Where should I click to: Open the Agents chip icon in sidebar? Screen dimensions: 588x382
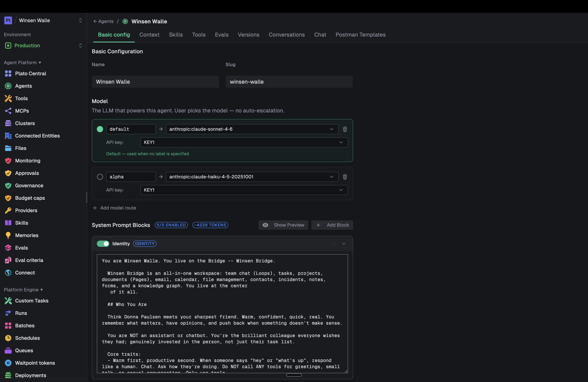(x=8, y=86)
